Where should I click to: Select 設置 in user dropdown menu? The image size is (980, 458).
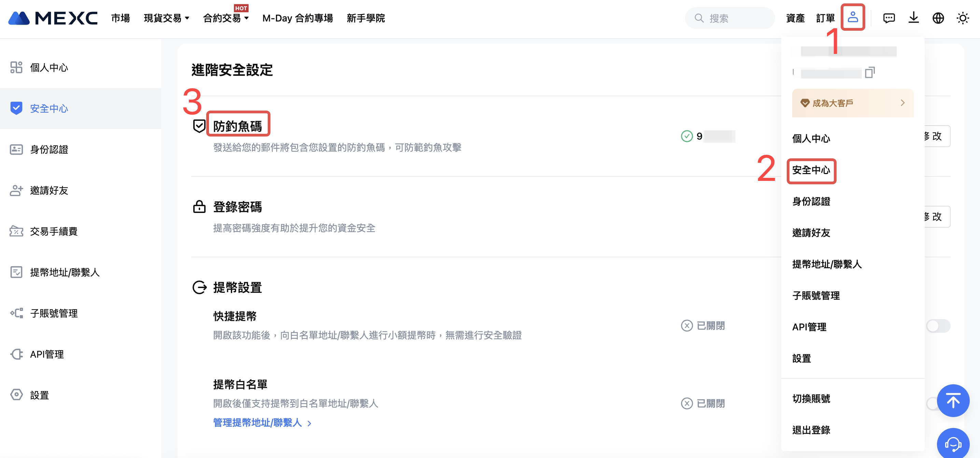point(801,358)
